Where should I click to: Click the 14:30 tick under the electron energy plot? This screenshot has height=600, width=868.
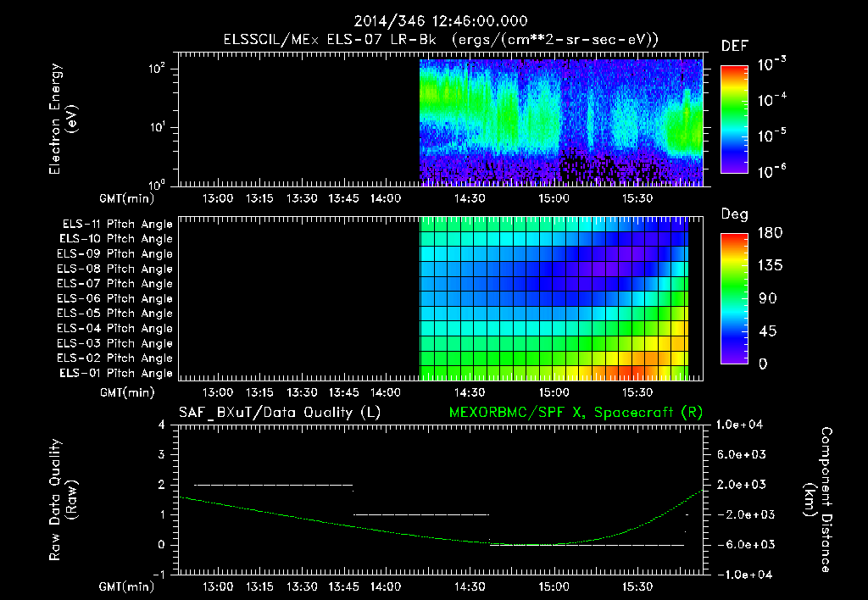(470, 198)
